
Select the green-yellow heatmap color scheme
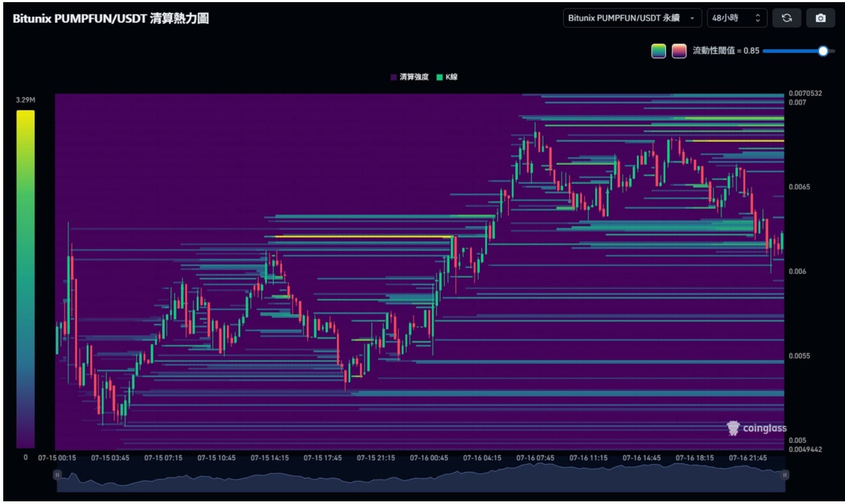point(658,51)
